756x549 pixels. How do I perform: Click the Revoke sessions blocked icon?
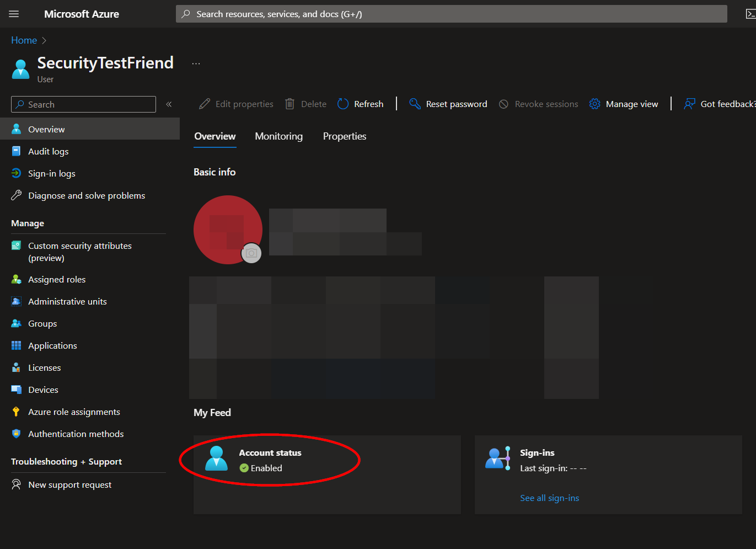pyautogui.click(x=503, y=104)
